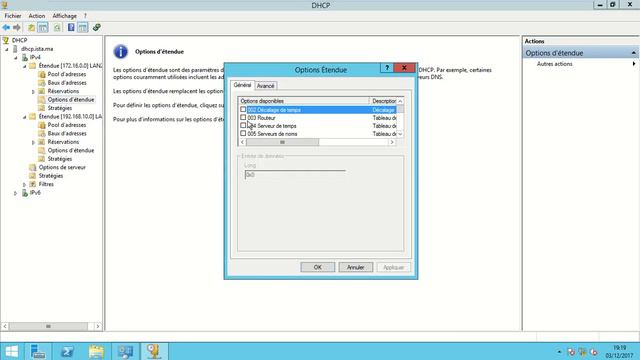The image size is (640, 360).
Task: Collapse the dhcp.ista.ma server node
Action: pos(7,49)
